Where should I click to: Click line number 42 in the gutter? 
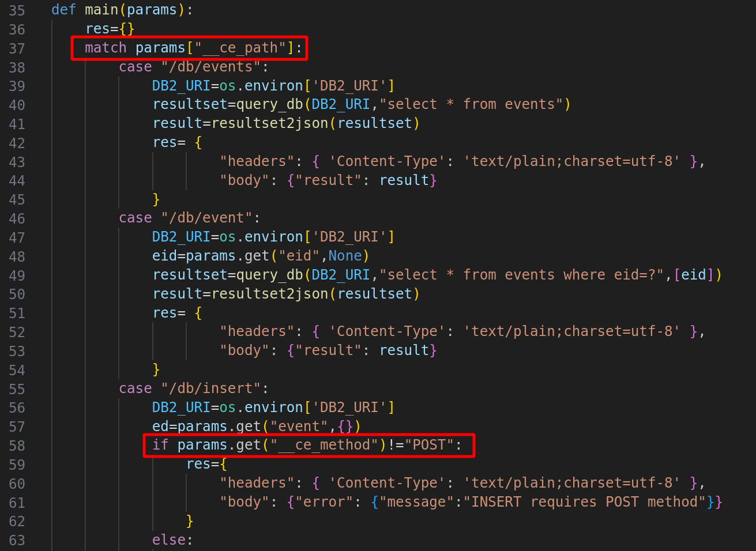pos(17,143)
